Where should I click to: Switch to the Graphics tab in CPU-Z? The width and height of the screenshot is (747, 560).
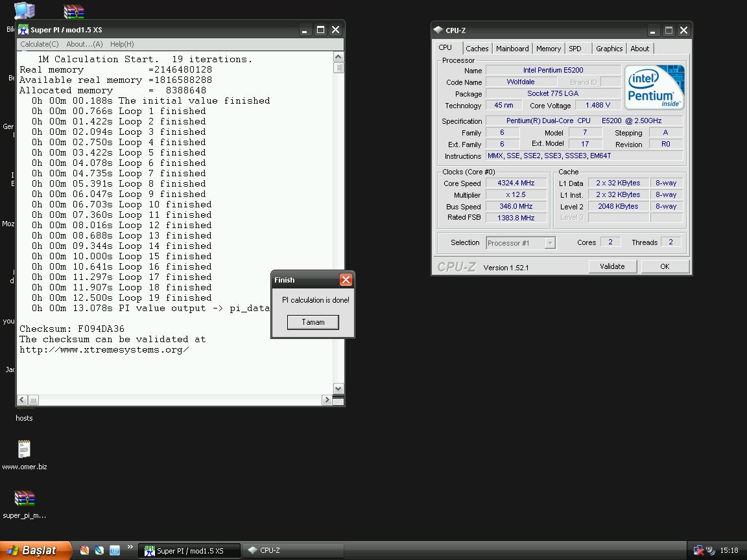point(610,49)
